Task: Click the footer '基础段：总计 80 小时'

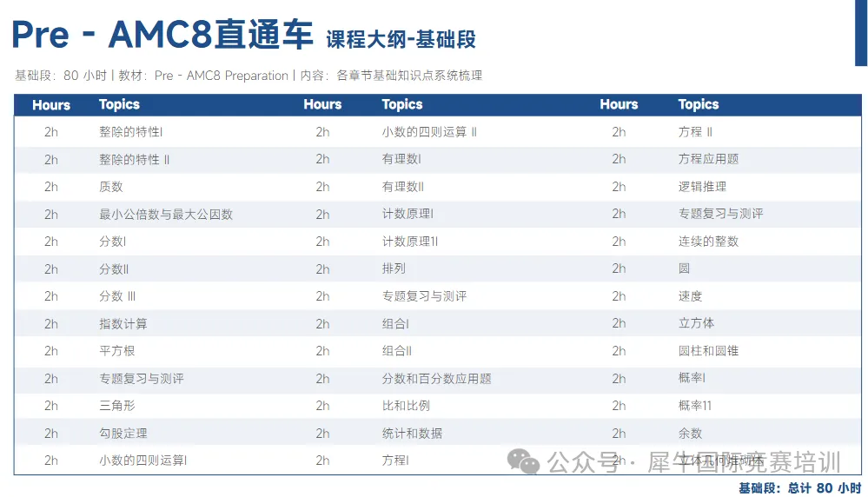Action: point(800,487)
